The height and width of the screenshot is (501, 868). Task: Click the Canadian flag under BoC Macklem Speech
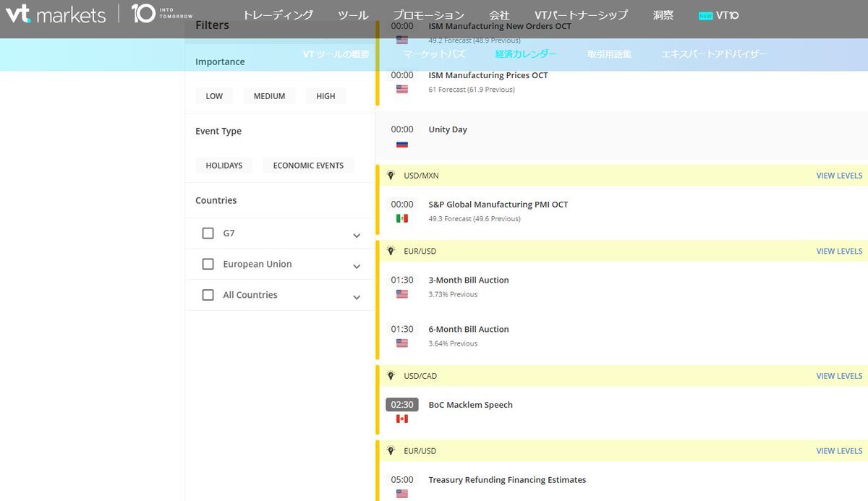402,419
